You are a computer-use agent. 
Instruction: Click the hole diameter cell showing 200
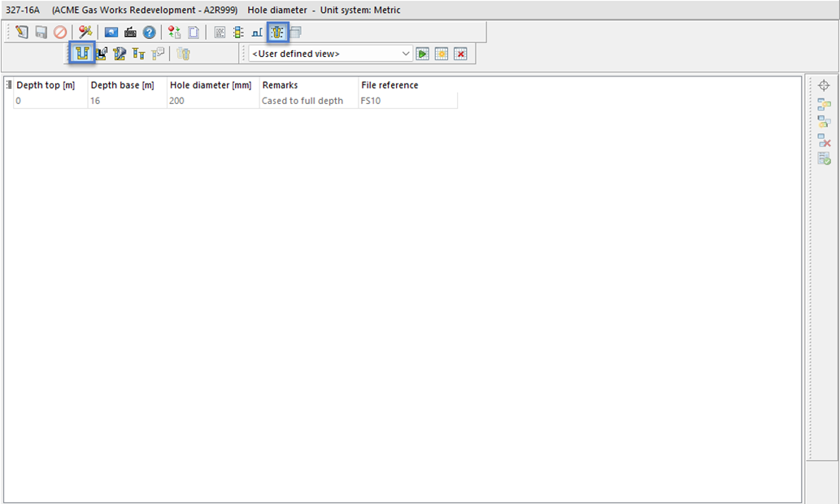[x=178, y=102]
